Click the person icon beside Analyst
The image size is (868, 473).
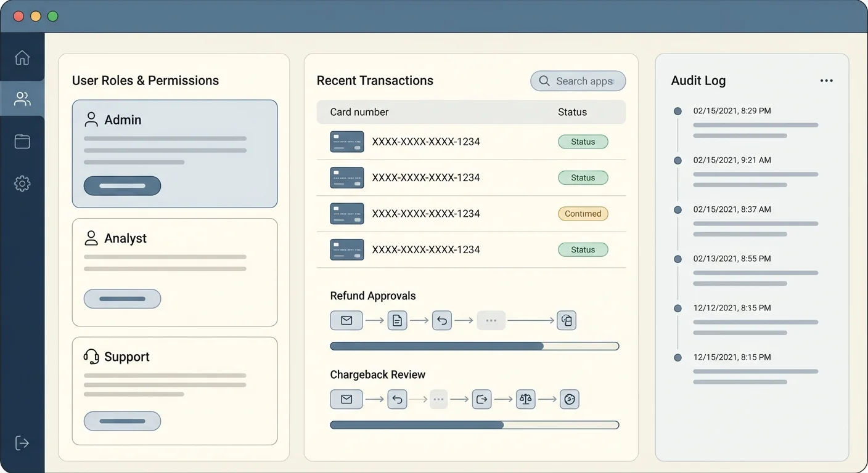click(x=91, y=238)
